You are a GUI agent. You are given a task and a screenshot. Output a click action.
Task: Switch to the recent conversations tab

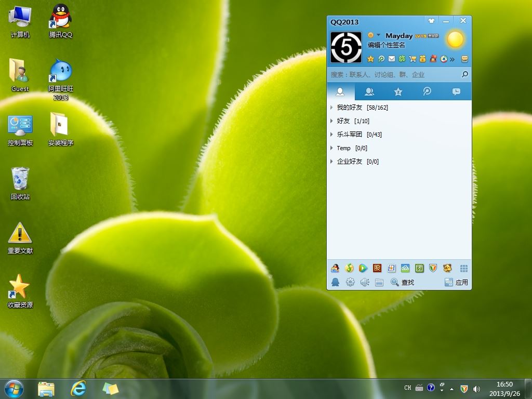point(456,91)
